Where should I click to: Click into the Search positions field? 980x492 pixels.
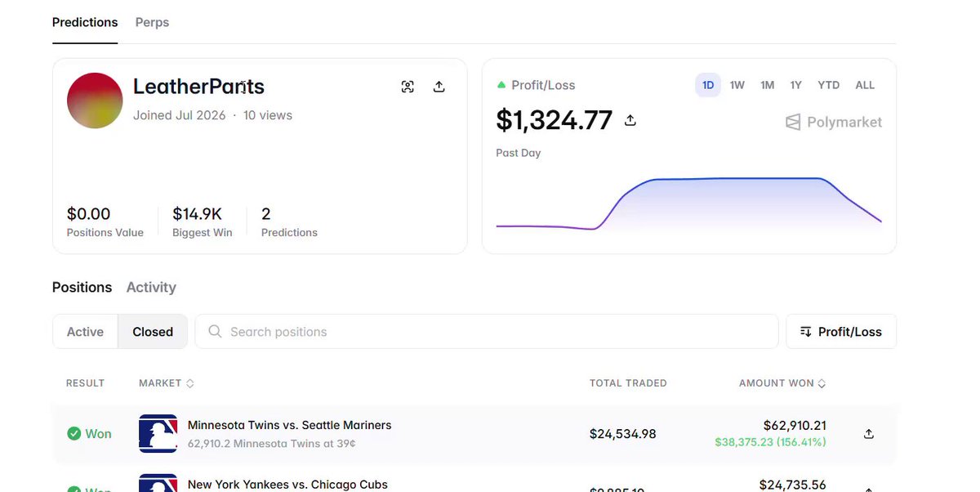[487, 332]
